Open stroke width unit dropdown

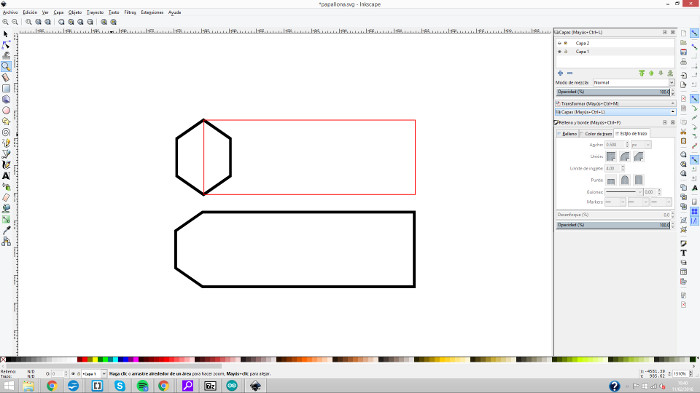coord(641,145)
